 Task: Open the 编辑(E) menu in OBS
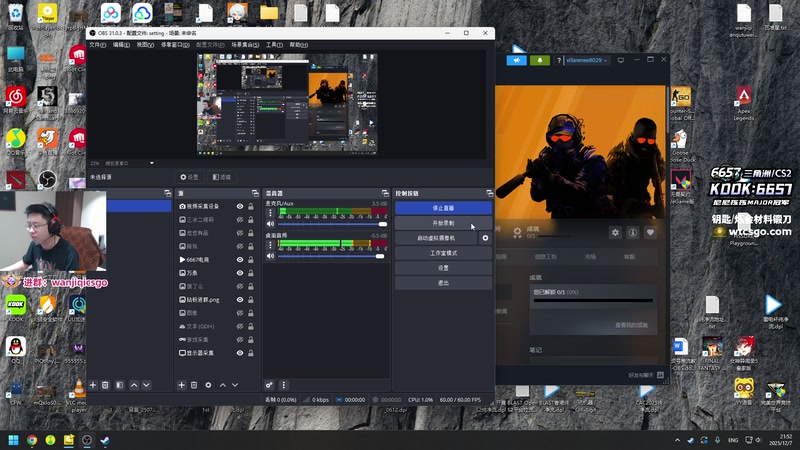click(121, 45)
